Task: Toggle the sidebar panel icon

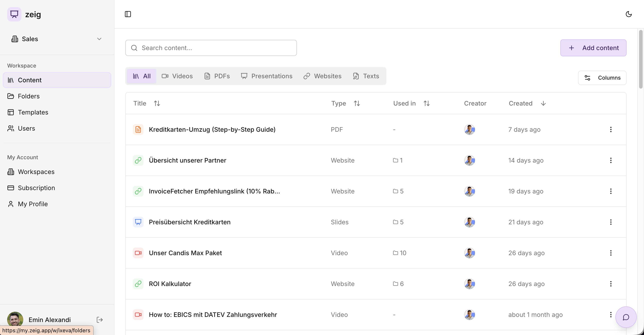Action: [128, 14]
